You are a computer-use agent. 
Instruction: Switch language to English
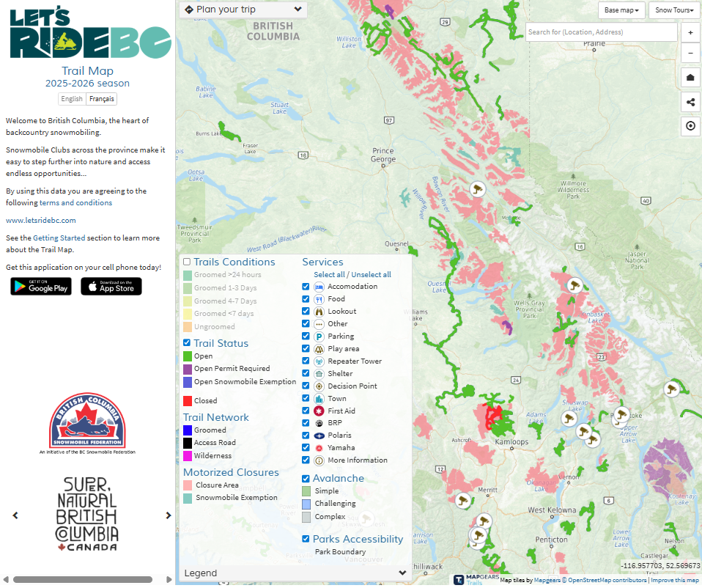coord(72,99)
